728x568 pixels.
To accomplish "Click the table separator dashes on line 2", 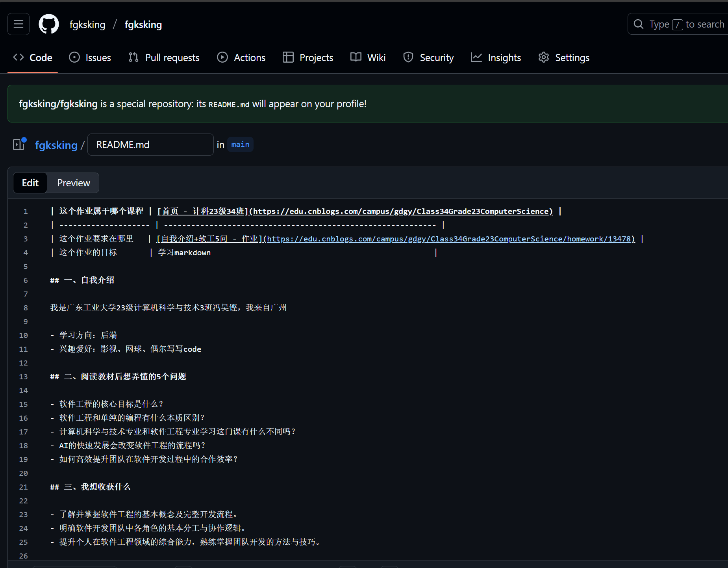I will (x=248, y=225).
